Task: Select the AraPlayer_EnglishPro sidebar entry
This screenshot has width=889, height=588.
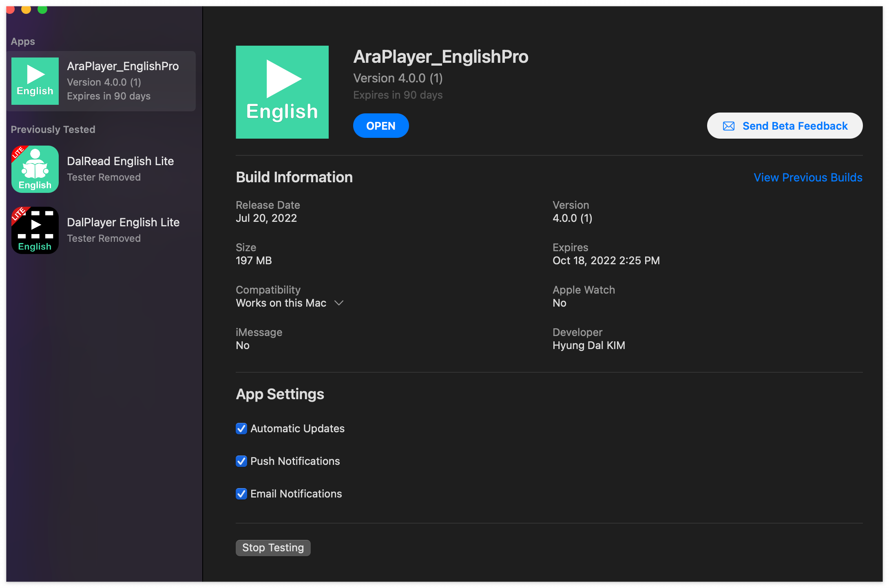Action: [x=122, y=81]
